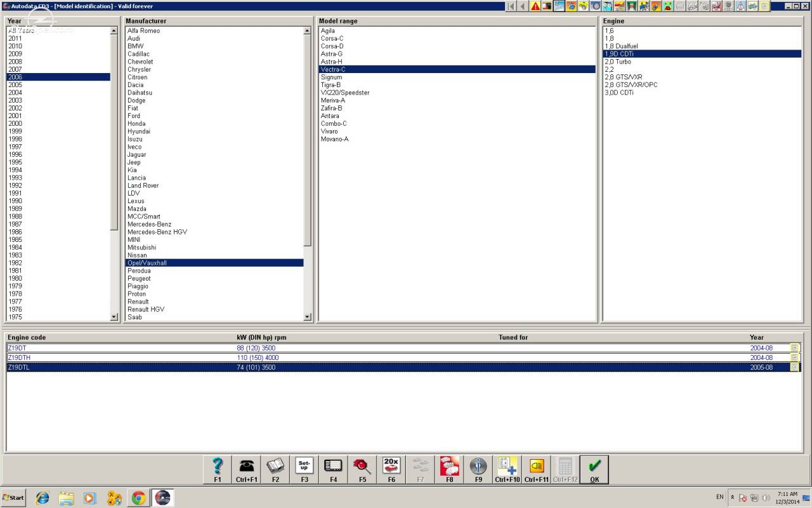The image size is (812, 508).
Task: Click the F4 screen icon
Action: point(333,469)
